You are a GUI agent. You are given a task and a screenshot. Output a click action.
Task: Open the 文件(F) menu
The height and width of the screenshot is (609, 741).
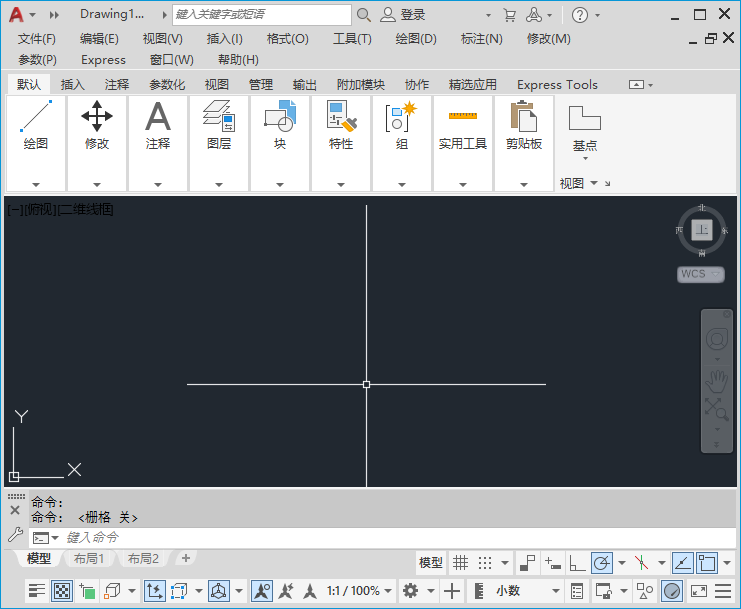36,39
